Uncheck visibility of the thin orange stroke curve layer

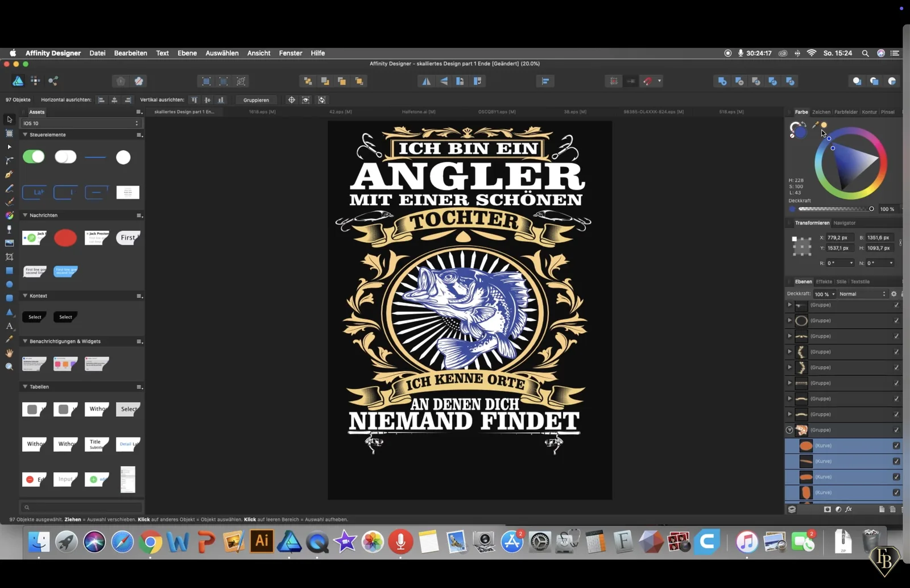tap(896, 461)
